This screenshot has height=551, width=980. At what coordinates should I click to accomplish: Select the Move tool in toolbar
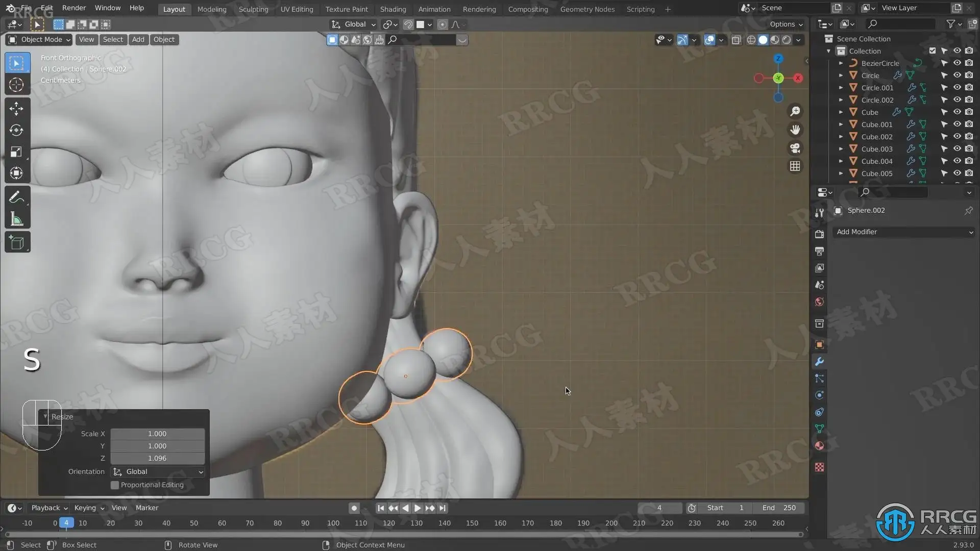[x=16, y=108]
